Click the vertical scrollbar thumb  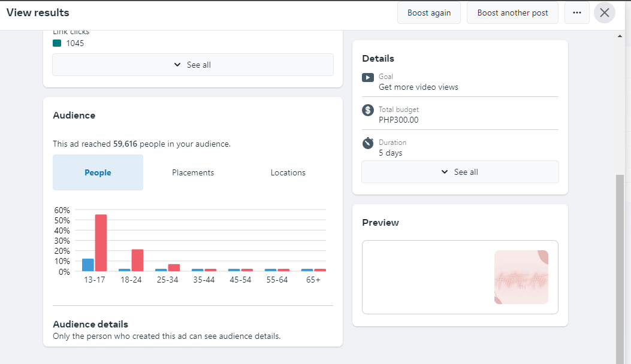point(620,269)
